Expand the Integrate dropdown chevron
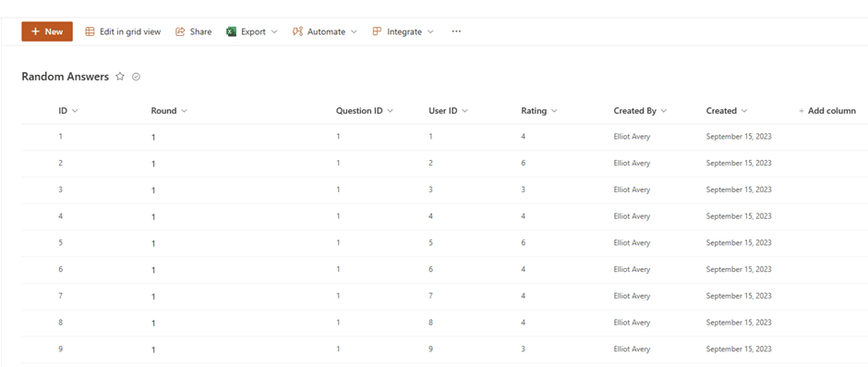This screenshot has width=868, height=367. [x=430, y=32]
